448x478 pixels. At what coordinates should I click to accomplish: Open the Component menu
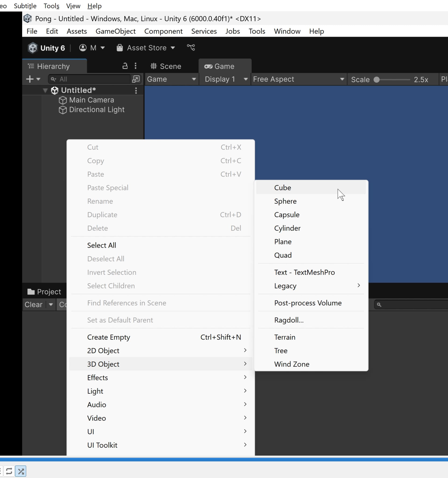click(x=163, y=31)
